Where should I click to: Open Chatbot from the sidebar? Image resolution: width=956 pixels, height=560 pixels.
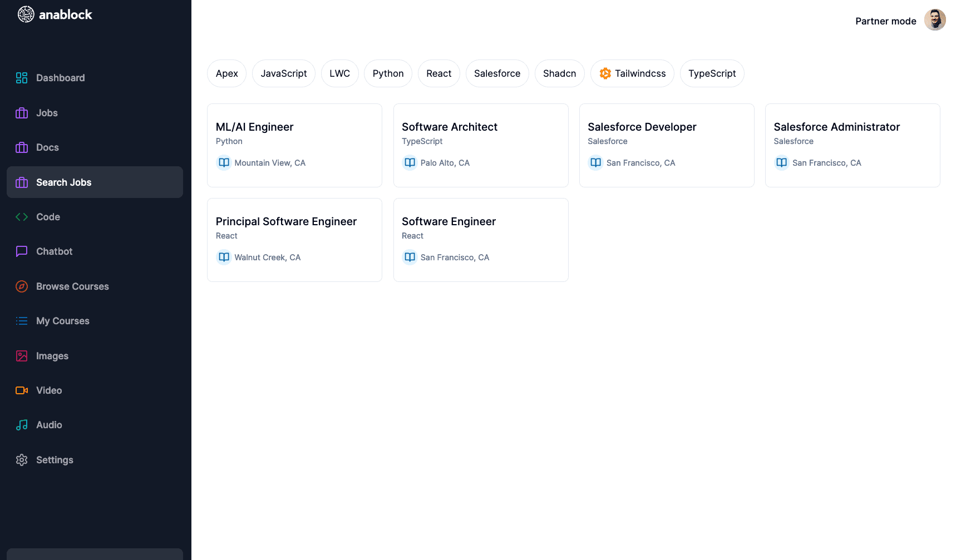coord(95,251)
